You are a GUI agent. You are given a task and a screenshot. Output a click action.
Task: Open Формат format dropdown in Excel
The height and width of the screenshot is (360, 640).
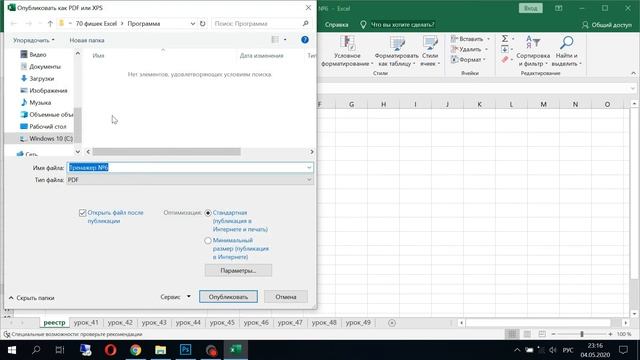point(468,59)
